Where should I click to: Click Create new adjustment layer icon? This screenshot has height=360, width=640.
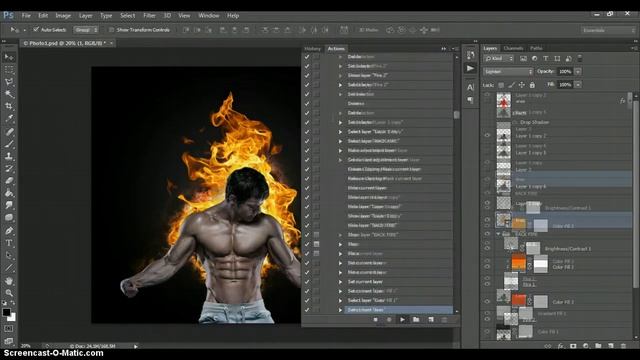tap(586, 346)
